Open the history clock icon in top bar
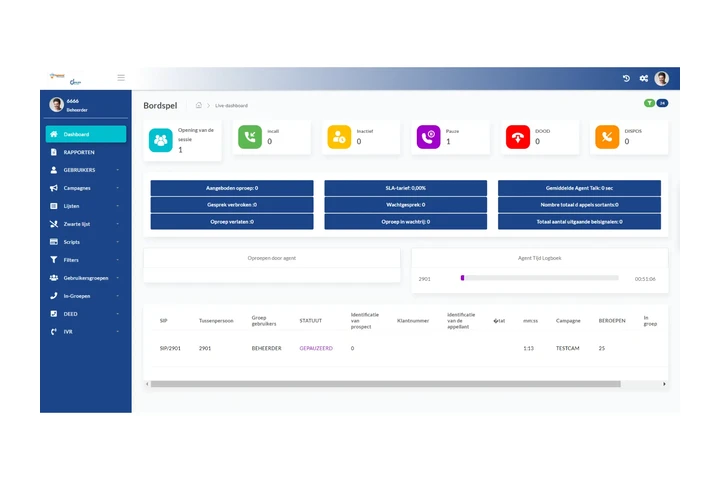This screenshot has width=720, height=480. click(x=626, y=78)
